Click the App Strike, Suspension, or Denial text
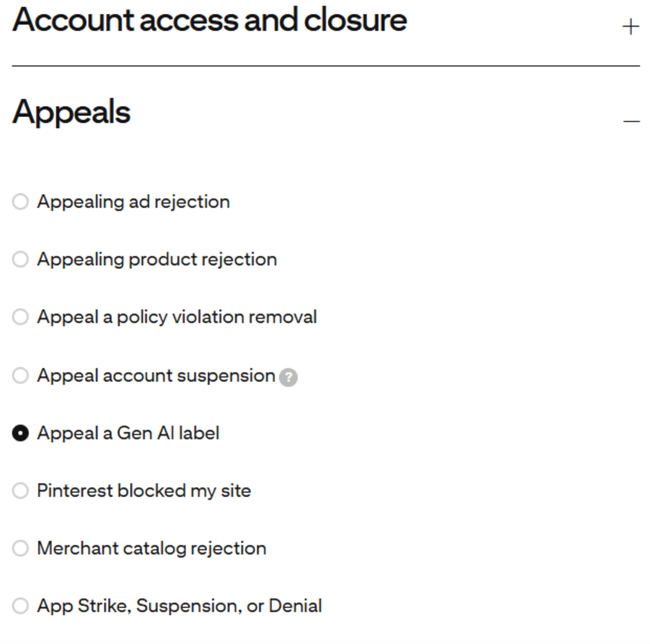The height and width of the screenshot is (644, 650). point(180,606)
